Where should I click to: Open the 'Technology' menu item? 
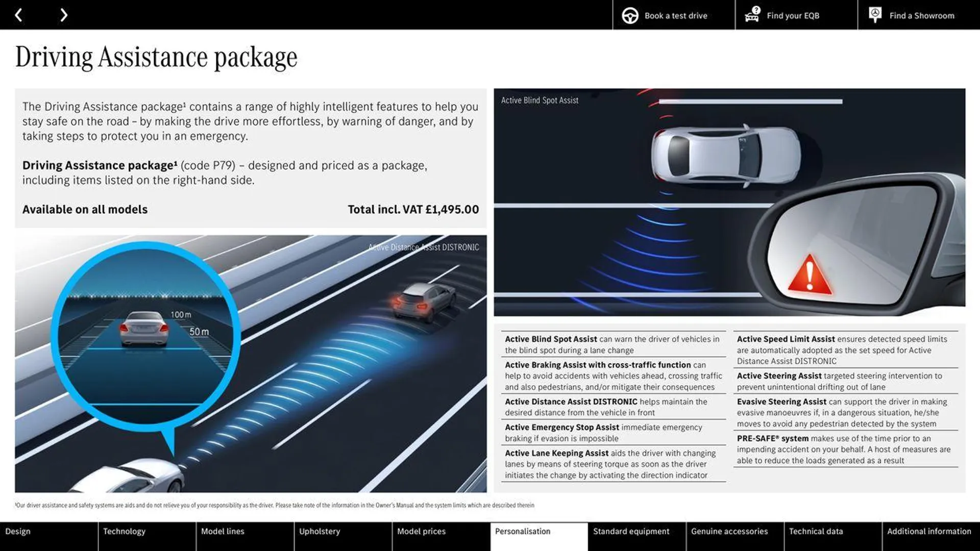coord(124,532)
